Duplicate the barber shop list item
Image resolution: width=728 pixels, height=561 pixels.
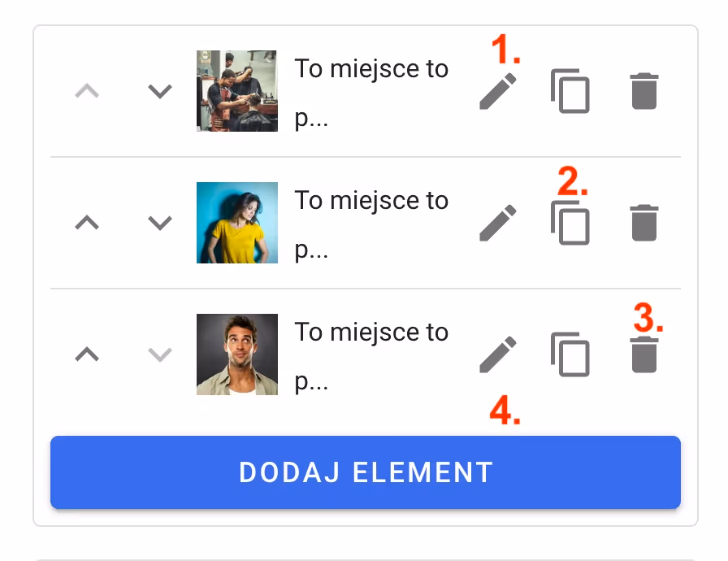(x=570, y=91)
